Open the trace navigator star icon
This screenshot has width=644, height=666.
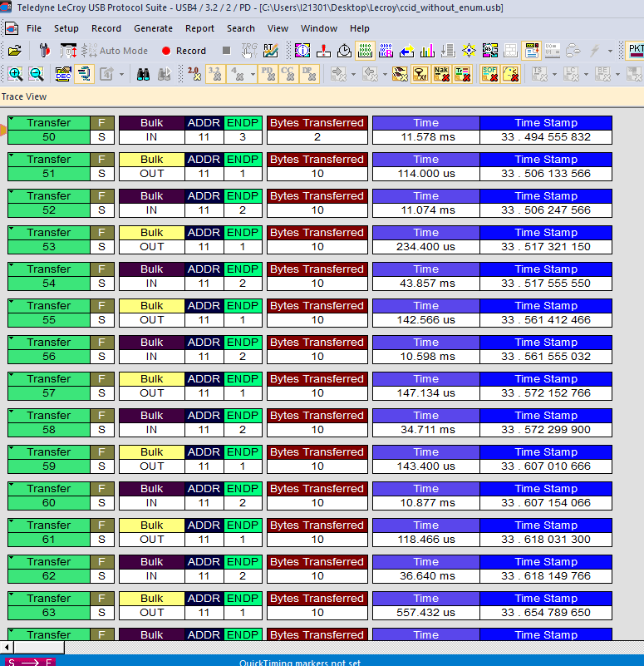click(469, 51)
